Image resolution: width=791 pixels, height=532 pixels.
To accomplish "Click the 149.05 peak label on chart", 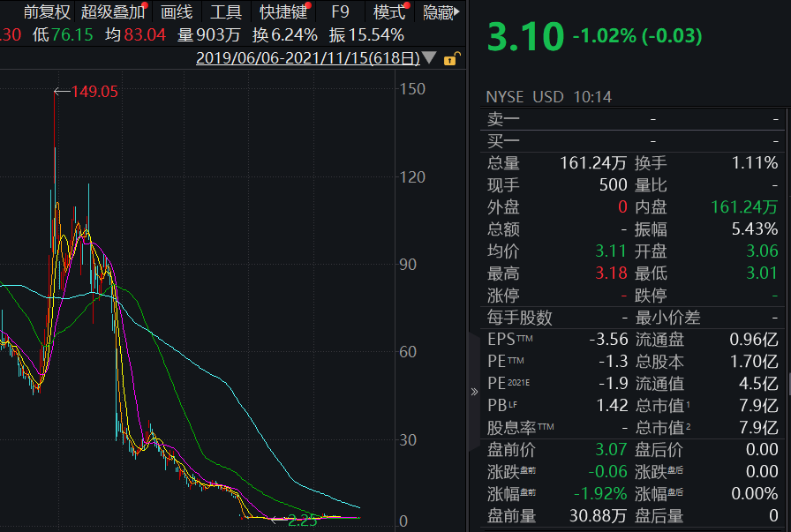I will pyautogui.click(x=94, y=90).
